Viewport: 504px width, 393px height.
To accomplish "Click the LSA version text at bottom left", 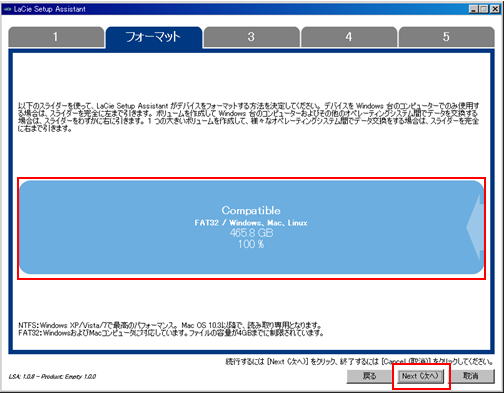I will point(52,376).
